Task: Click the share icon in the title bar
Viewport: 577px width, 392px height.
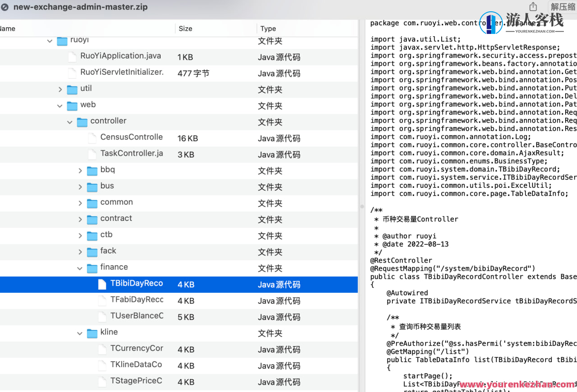Action: (x=533, y=6)
